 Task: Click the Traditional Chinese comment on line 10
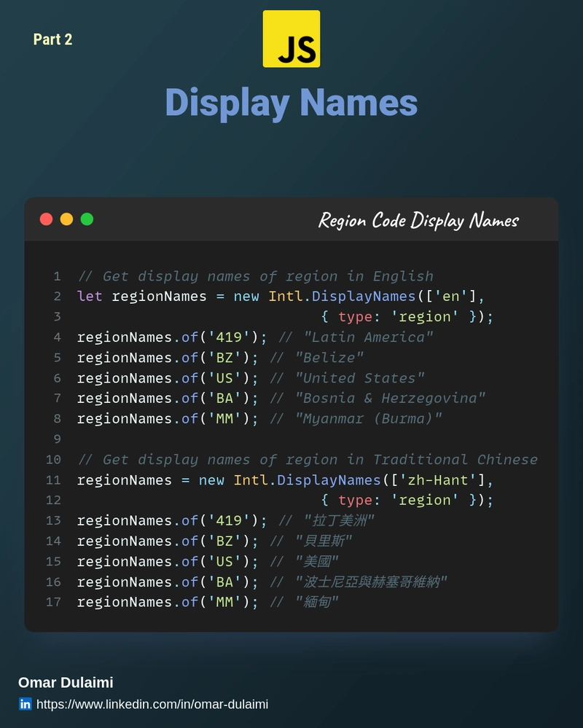307,460
